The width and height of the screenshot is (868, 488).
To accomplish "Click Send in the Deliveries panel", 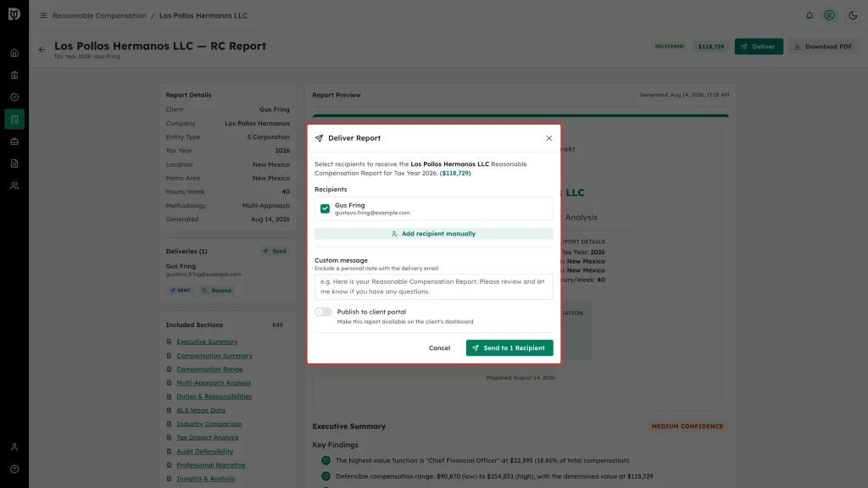I will [x=275, y=251].
